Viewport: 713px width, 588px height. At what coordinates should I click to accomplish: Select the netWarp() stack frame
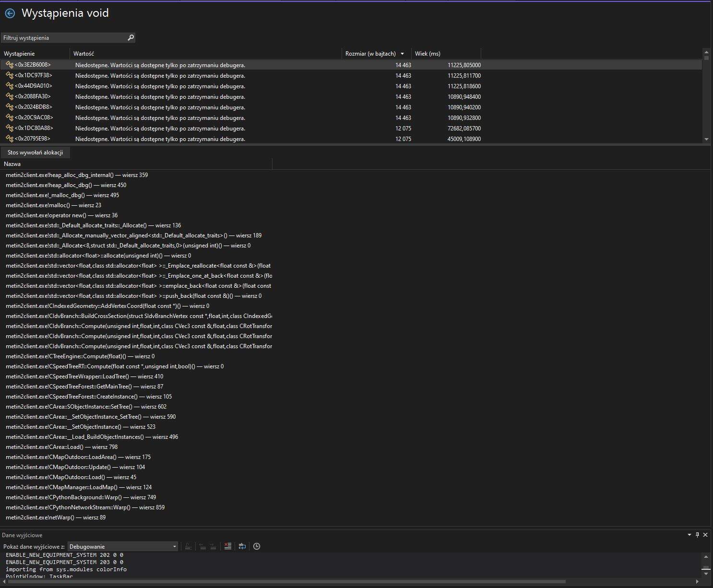(x=56, y=517)
